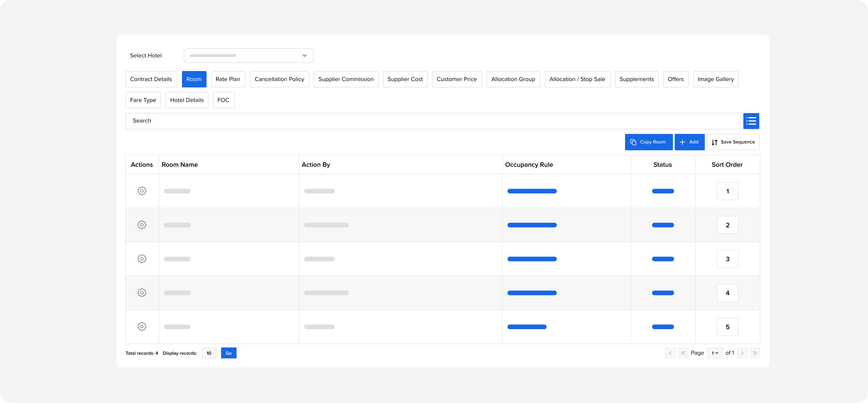Go to the next page arrow
Viewport: 868px width, 403px height.
(742, 353)
